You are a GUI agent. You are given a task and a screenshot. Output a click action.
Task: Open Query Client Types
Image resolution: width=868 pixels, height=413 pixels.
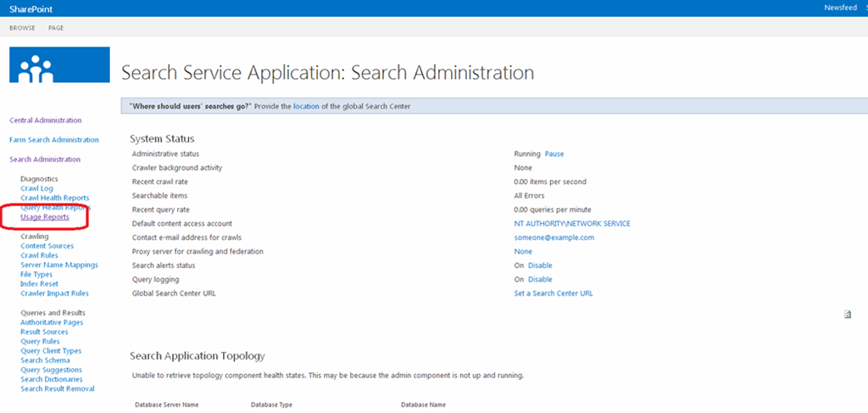(51, 350)
